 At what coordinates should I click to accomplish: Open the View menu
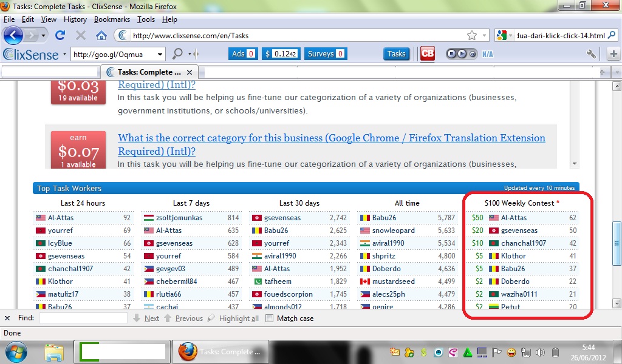point(49,19)
